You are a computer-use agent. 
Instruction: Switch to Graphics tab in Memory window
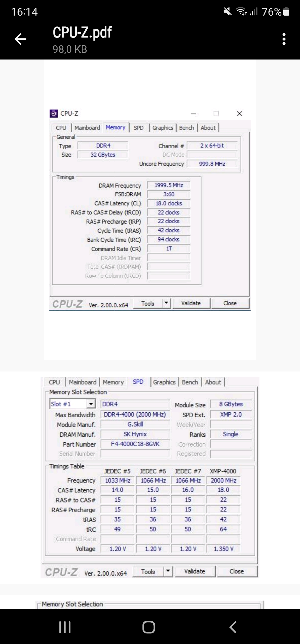click(163, 128)
